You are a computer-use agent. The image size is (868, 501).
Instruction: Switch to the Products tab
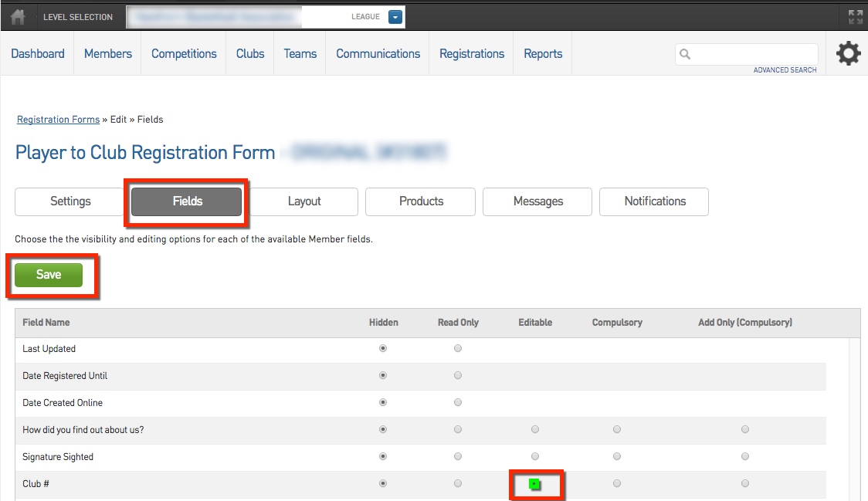coord(421,201)
